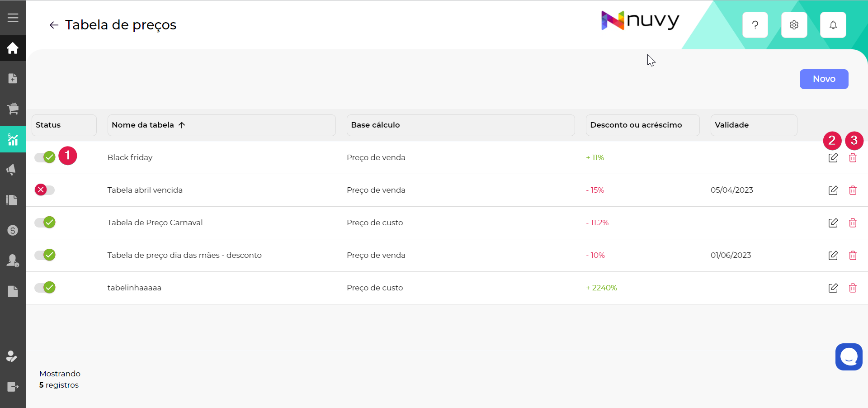Open the help question mark button
This screenshot has height=408, width=868.
(x=755, y=25)
